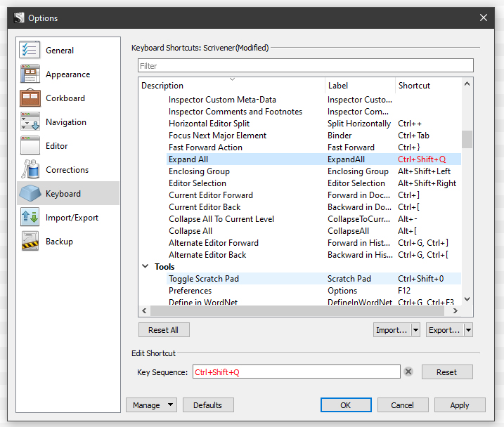The image size is (504, 427).
Task: Sort by the Label column header
Action: (x=338, y=86)
